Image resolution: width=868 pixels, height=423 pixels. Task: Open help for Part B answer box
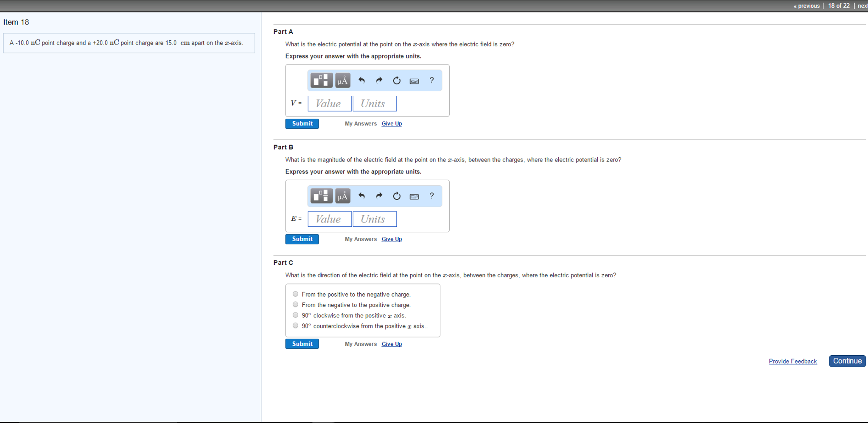(x=432, y=196)
